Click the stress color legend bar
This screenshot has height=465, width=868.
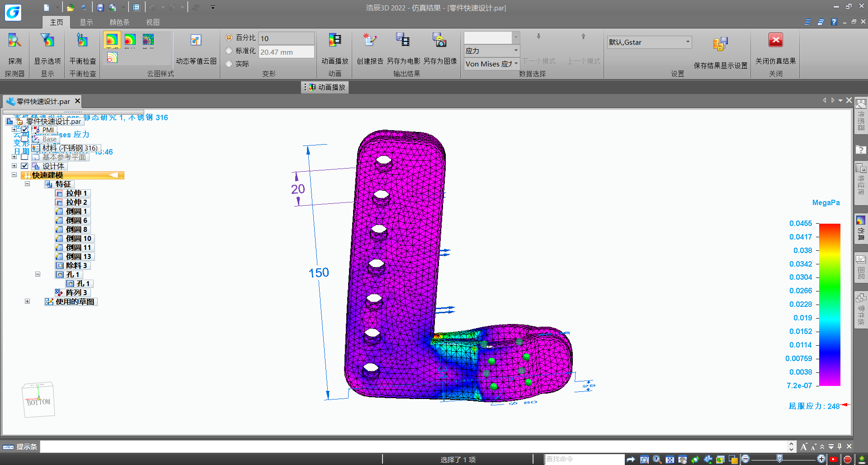pos(830,305)
